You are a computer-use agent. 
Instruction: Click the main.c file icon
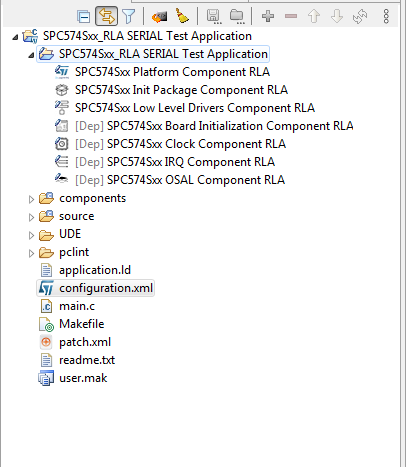point(46,306)
